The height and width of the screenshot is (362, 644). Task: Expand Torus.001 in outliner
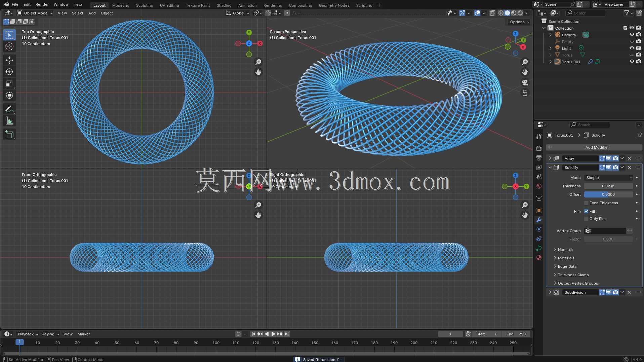pyautogui.click(x=550, y=62)
